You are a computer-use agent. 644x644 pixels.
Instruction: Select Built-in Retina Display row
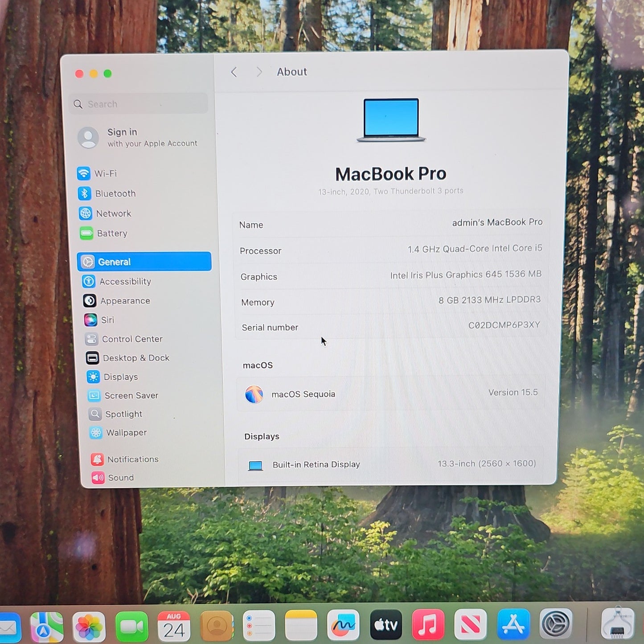coord(392,464)
